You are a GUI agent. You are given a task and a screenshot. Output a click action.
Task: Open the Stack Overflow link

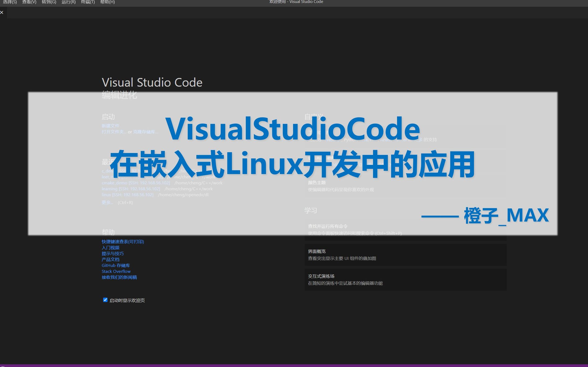point(116,271)
